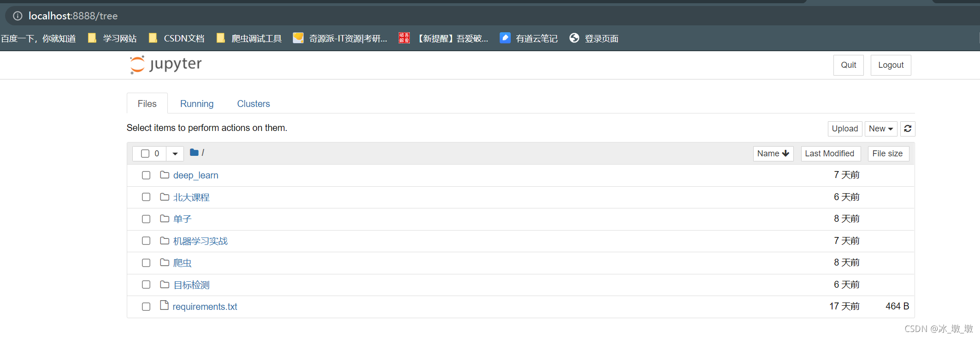Toggle the select-all checkbox in header
The width and height of the screenshot is (980, 338).
145,154
